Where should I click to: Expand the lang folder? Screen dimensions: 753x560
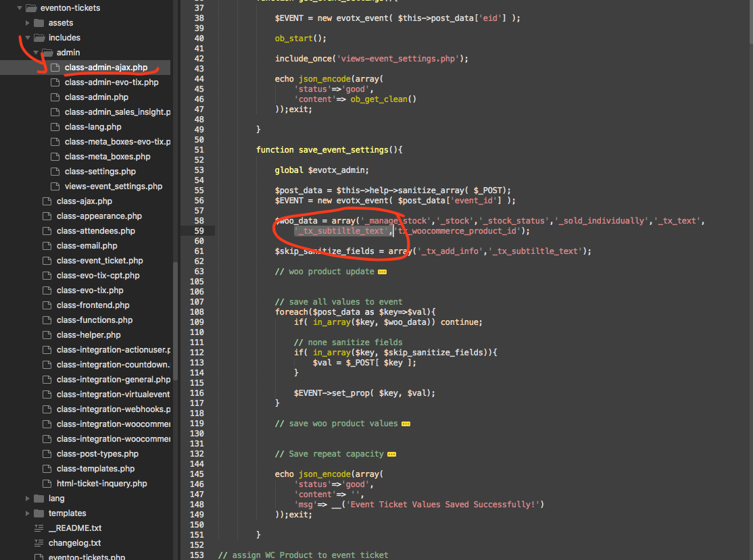click(27, 499)
